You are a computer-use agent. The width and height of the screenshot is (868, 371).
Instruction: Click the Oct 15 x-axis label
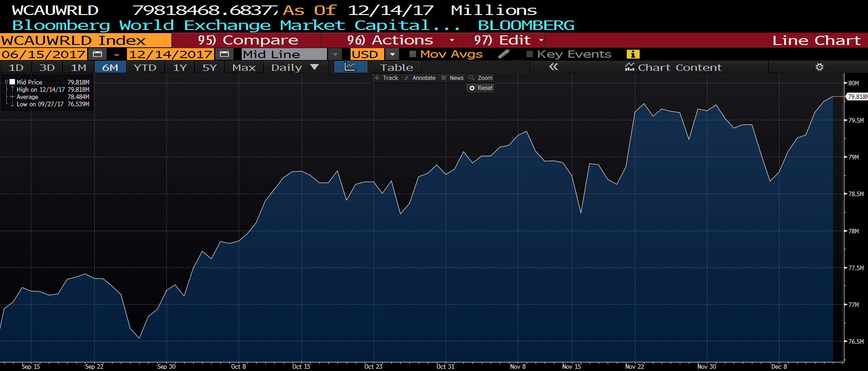coord(301,366)
